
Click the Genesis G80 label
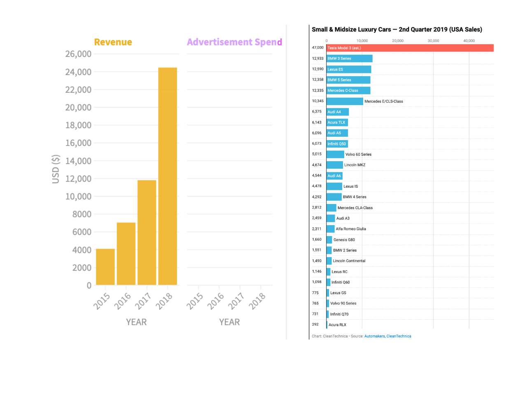tap(344, 240)
